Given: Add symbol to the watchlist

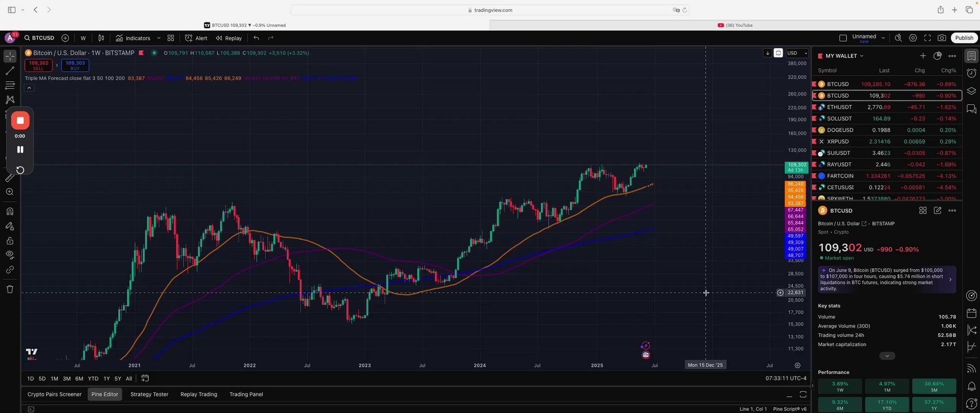Looking at the screenshot, I should 923,56.
